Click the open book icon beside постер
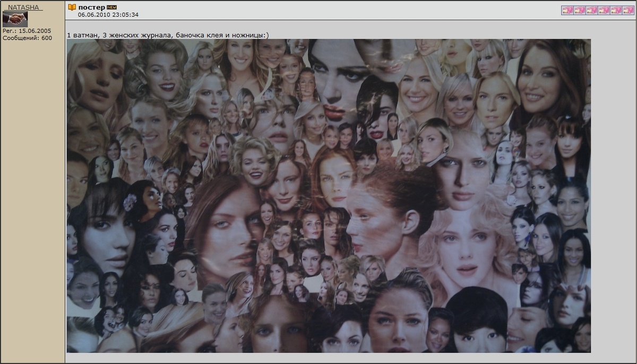The image size is (637, 364). [72, 7]
